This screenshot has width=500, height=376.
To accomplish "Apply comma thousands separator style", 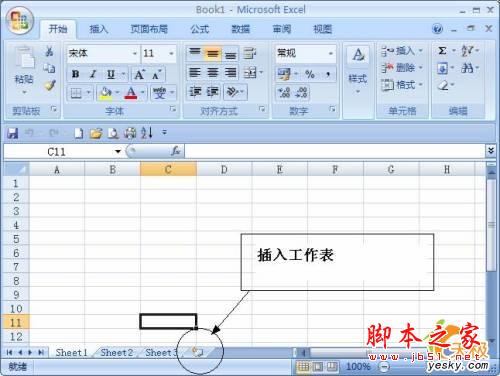I will (x=328, y=74).
